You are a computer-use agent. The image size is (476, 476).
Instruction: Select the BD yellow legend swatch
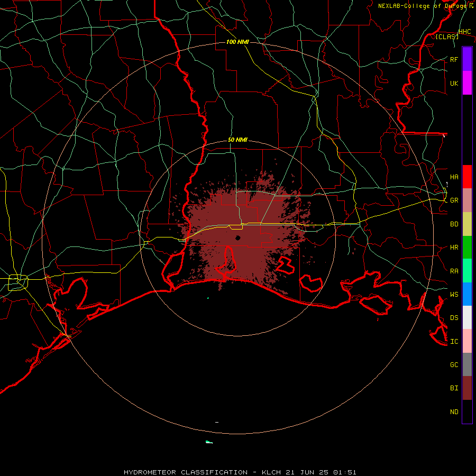click(x=467, y=224)
